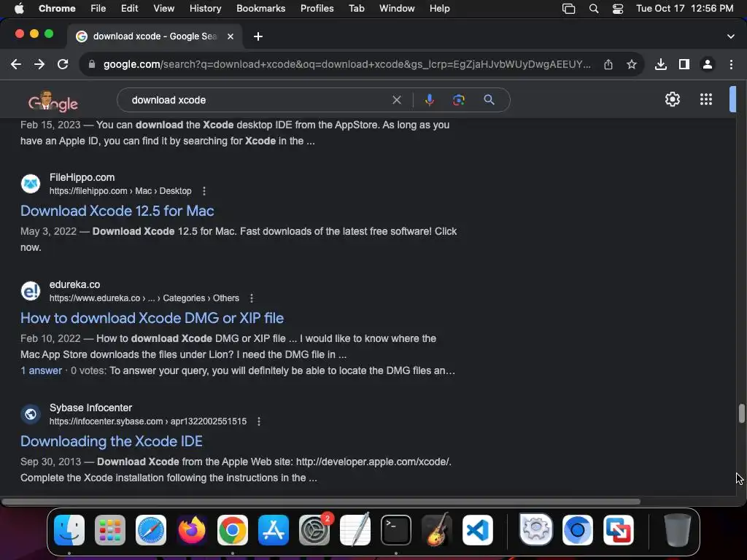This screenshot has height=560, width=747.
Task: Open the Help menu
Action: click(439, 9)
